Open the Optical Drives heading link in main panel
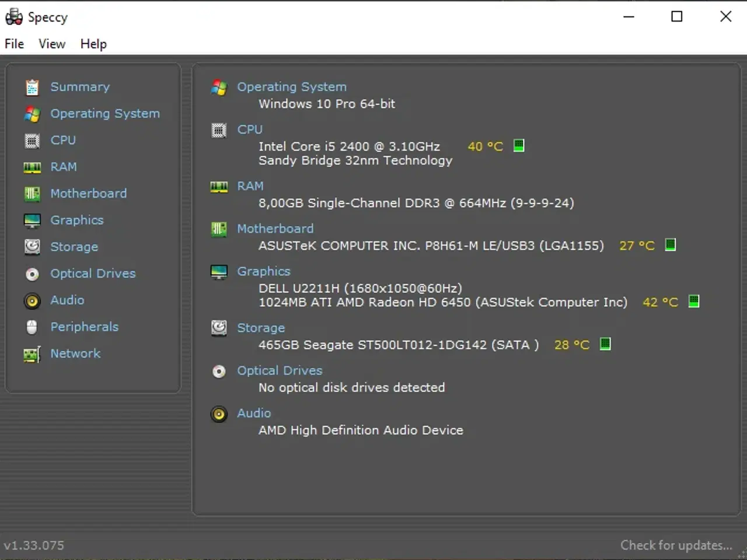Screen dimensions: 747x560 280,370
